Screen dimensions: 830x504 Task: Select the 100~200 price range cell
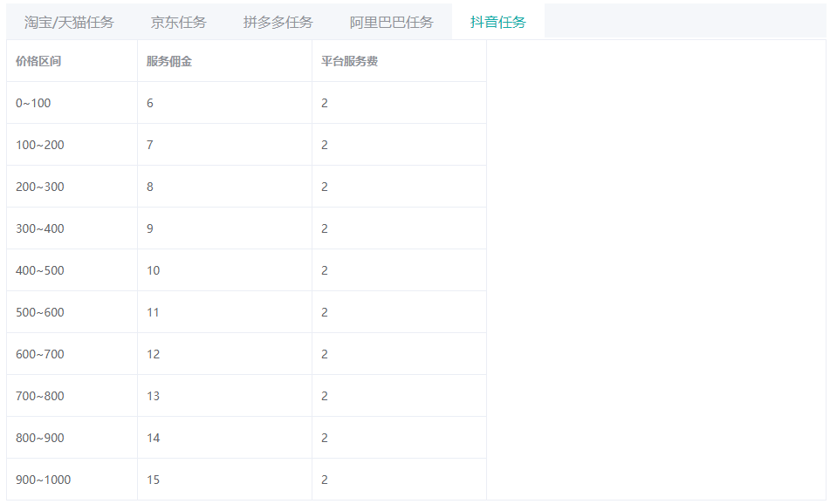pos(72,145)
